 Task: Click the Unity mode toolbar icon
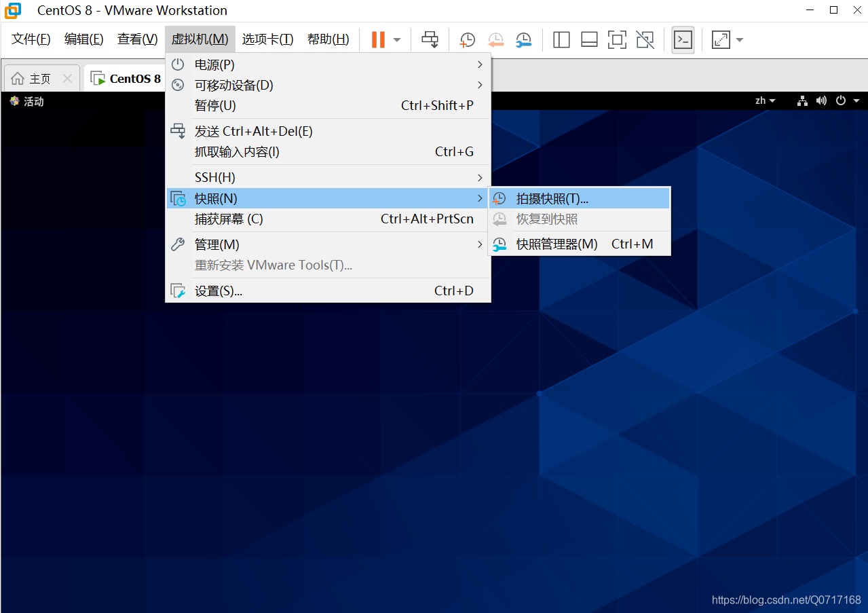tap(645, 40)
